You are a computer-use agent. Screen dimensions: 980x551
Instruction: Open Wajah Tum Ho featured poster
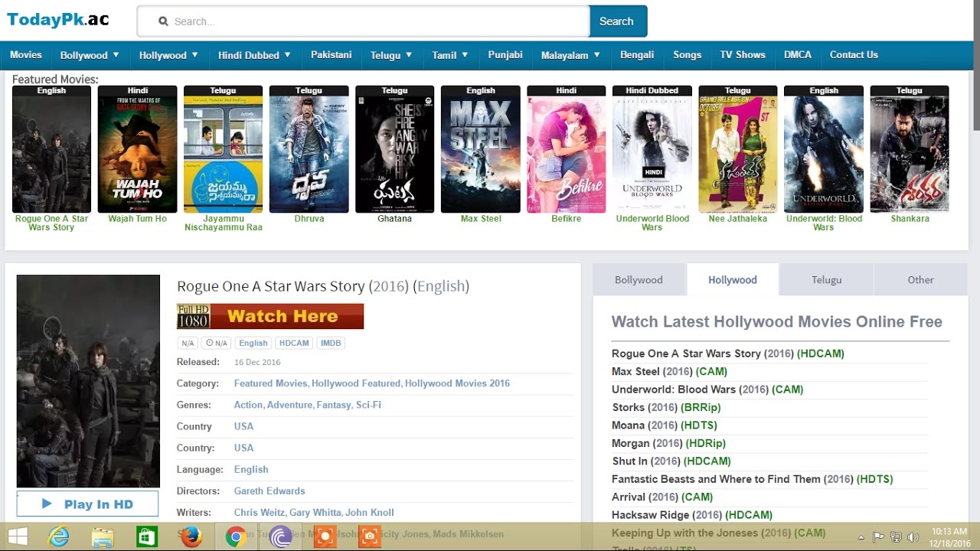click(x=137, y=149)
